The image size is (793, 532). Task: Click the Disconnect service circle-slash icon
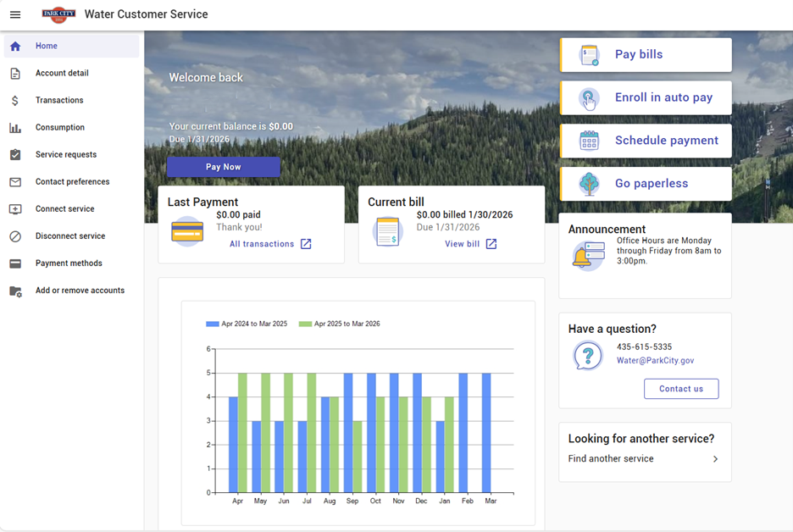[15, 236]
